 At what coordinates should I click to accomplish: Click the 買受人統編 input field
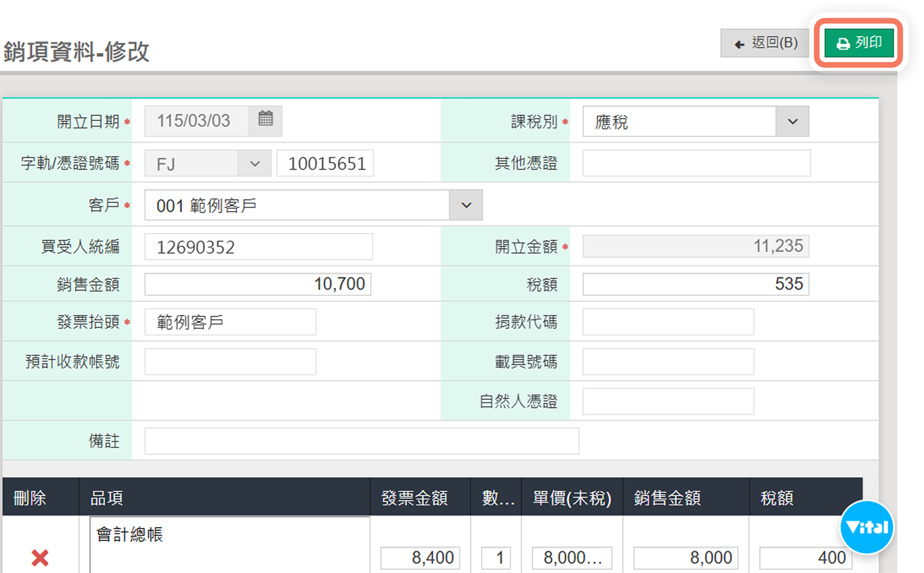click(x=258, y=247)
